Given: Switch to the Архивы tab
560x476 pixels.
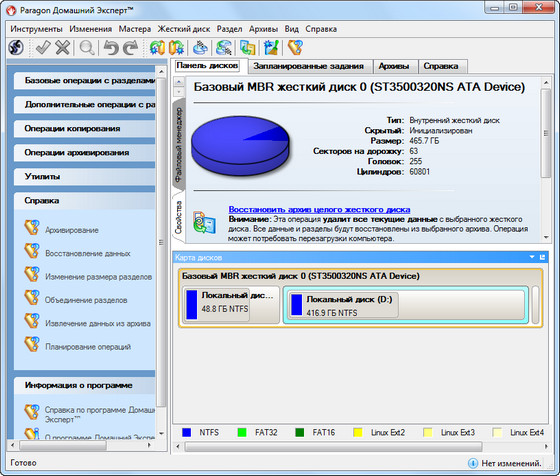Looking at the screenshot, I should 394,66.
